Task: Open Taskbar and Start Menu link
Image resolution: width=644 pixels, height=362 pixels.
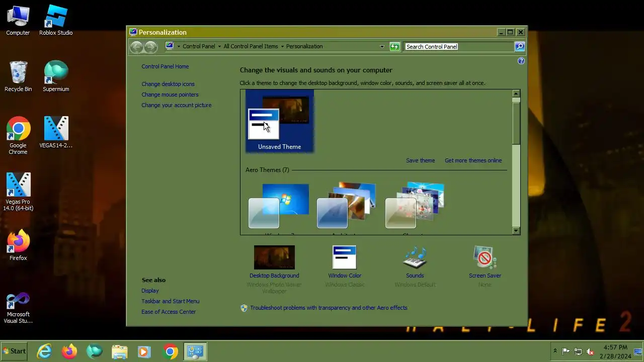Action: [171, 301]
